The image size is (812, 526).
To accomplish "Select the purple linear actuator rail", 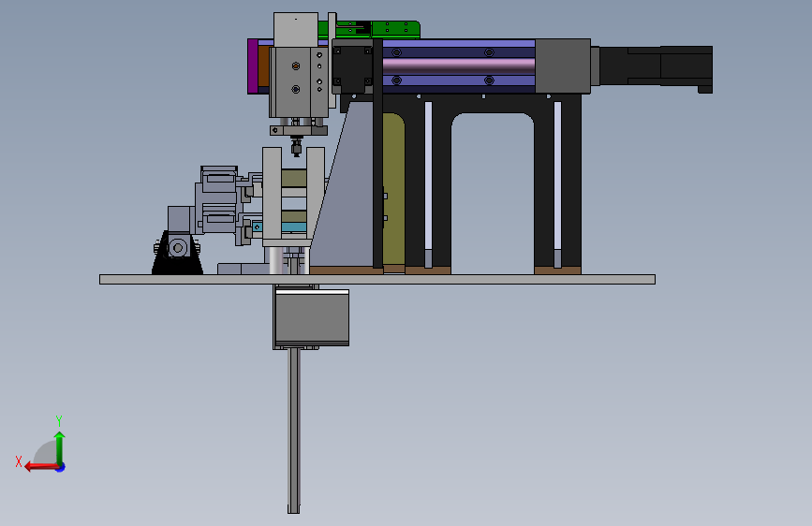I will [x=458, y=66].
